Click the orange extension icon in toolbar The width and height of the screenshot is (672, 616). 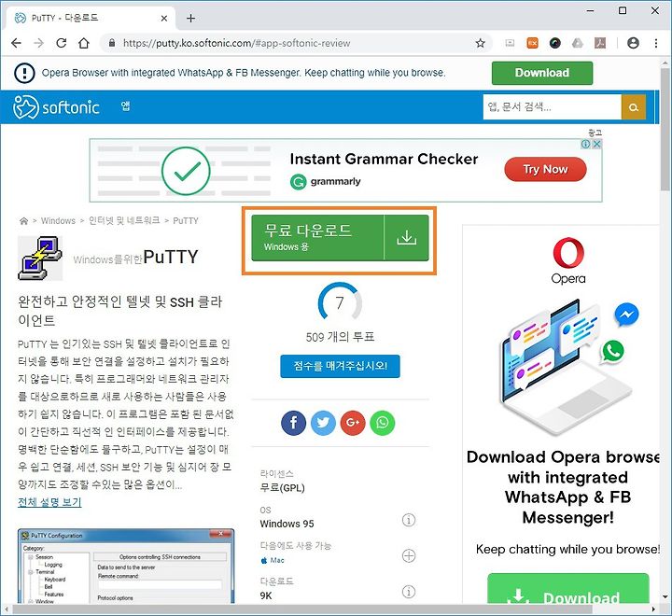point(532,43)
